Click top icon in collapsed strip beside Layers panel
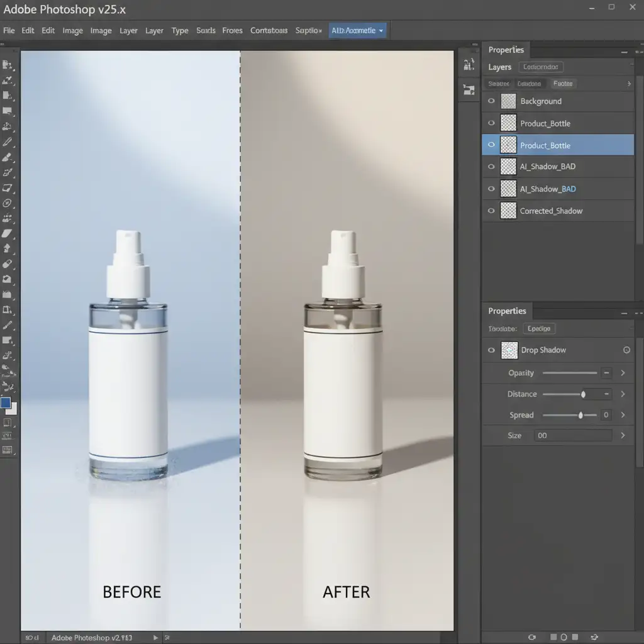 pyautogui.click(x=469, y=64)
